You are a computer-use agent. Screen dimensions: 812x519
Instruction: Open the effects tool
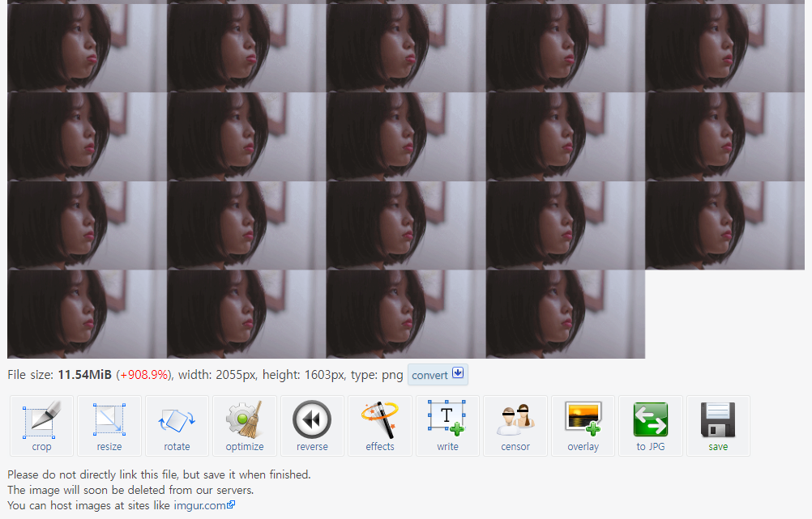click(380, 426)
